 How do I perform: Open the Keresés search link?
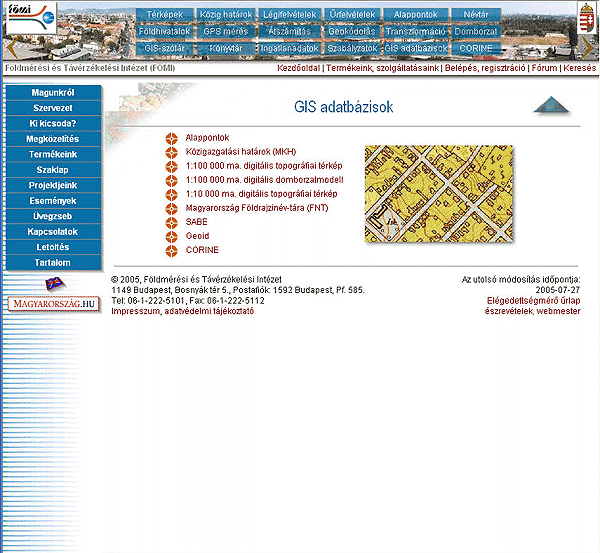point(579,68)
